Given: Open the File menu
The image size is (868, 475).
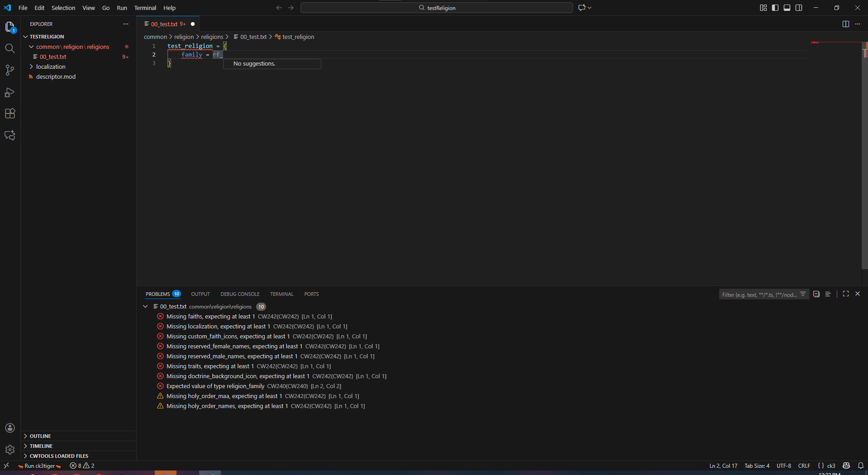Looking at the screenshot, I should [x=23, y=8].
